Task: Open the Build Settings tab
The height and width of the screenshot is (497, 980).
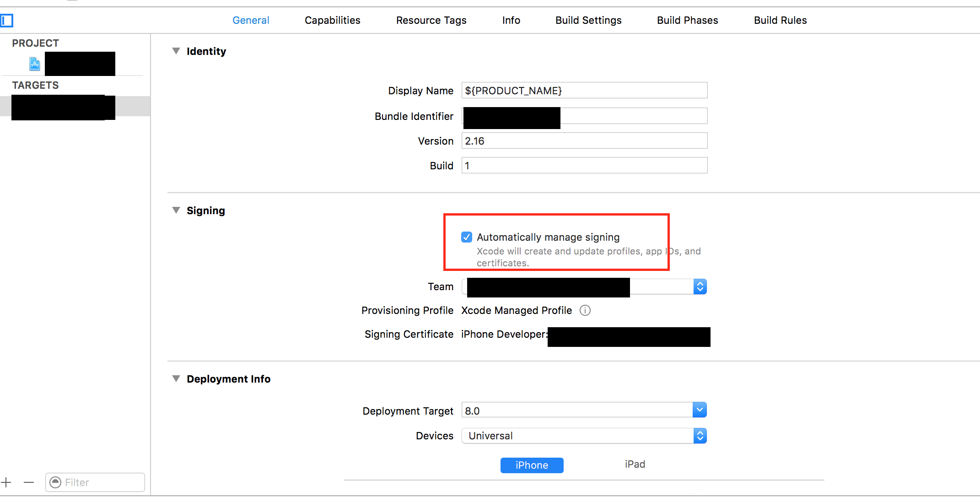Action: click(588, 21)
